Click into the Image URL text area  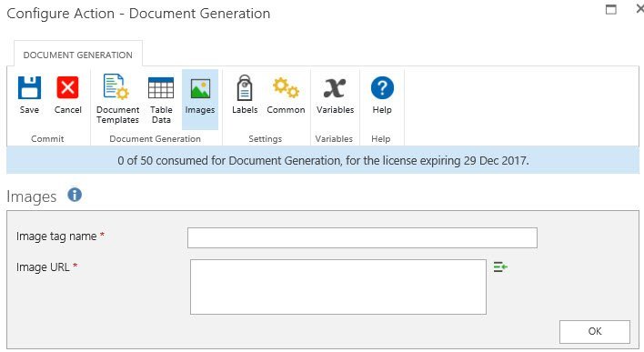click(338, 287)
